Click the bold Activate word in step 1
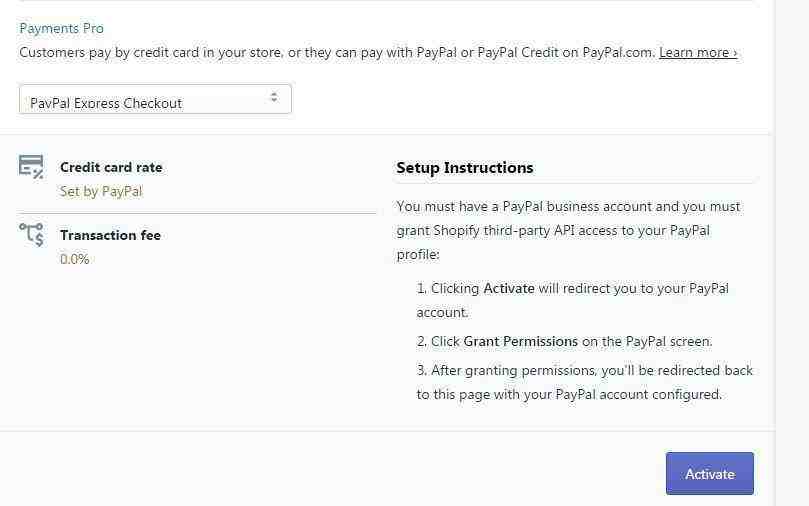This screenshot has height=506, width=809. [x=509, y=288]
